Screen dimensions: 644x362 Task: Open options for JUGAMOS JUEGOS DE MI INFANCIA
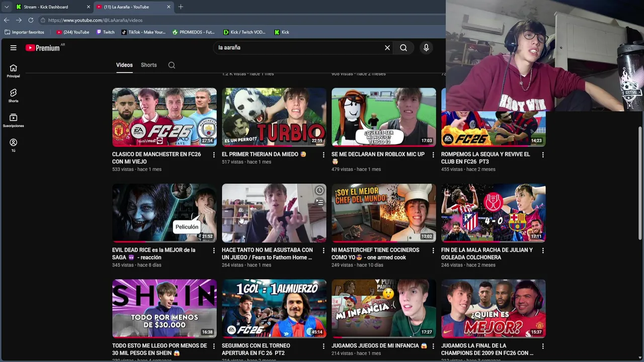click(433, 346)
